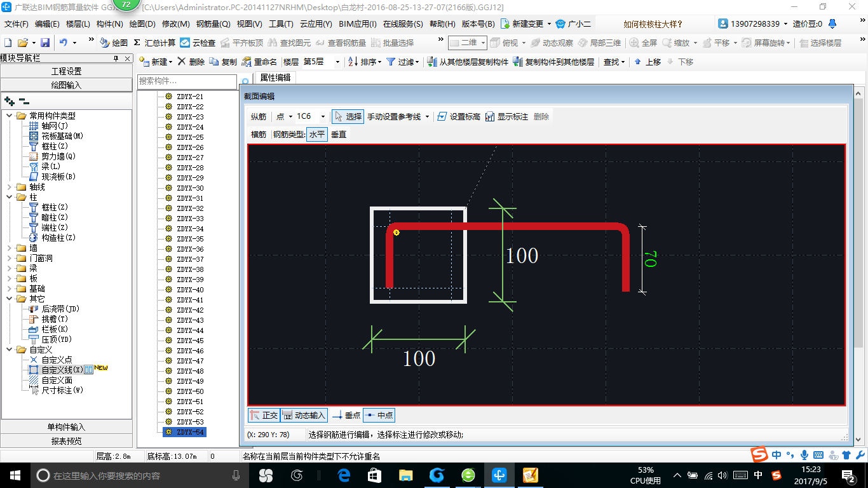Open 报表预览 section
The width and height of the screenshot is (868, 488).
pos(66,440)
